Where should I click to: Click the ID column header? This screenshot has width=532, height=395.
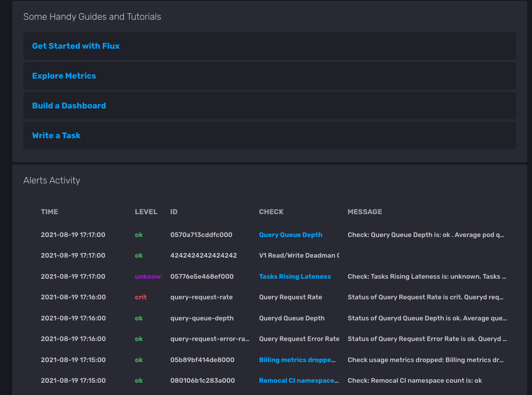click(174, 212)
